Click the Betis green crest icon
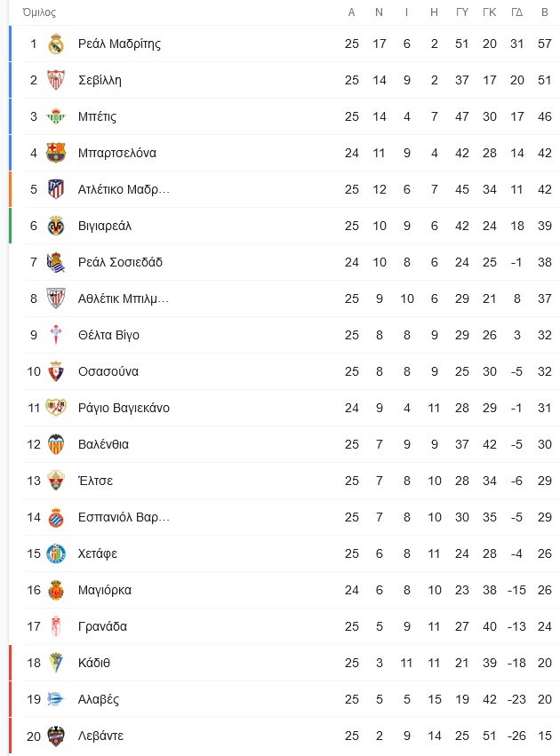The height and width of the screenshot is (756, 560). click(x=56, y=116)
